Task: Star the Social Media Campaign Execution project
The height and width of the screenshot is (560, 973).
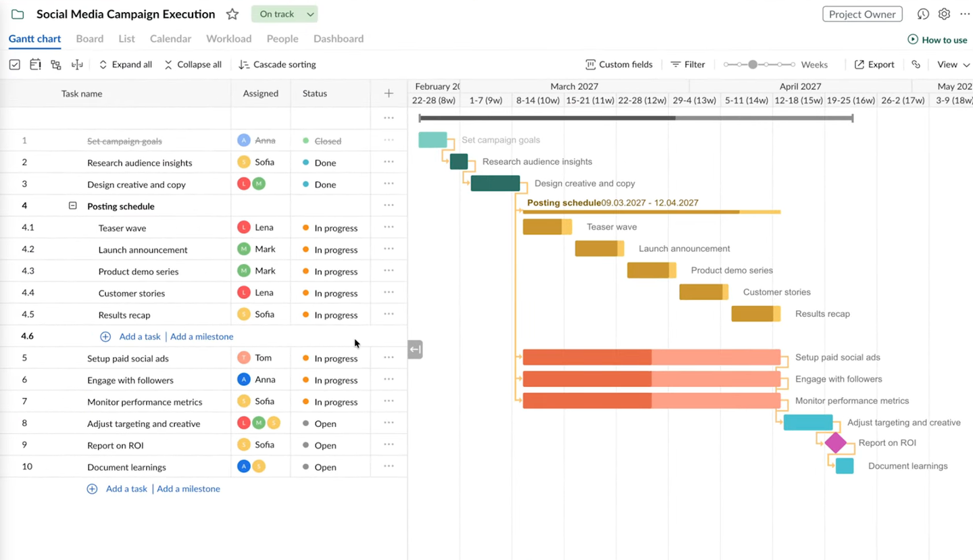Action: (x=232, y=14)
